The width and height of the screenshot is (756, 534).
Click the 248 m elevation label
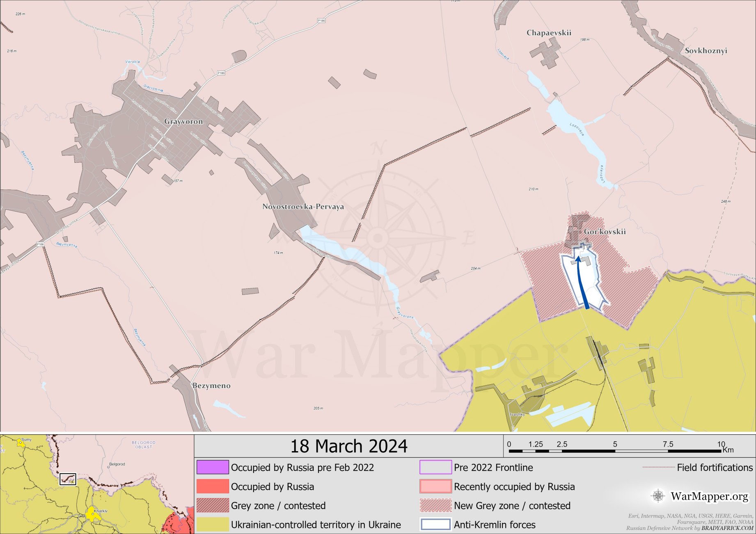tap(726, 201)
